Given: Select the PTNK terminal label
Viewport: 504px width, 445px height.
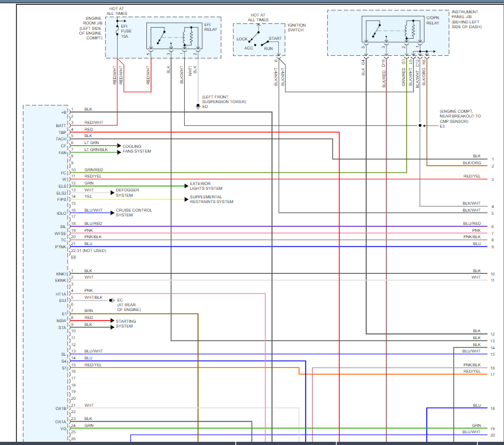Looking at the screenshot, I should tap(61, 247).
